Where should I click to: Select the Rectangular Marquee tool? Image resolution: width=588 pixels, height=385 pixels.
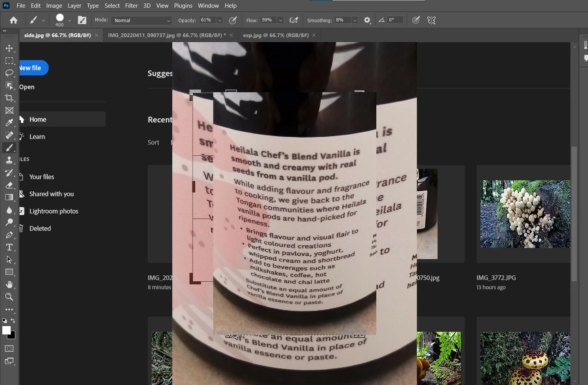tap(9, 61)
